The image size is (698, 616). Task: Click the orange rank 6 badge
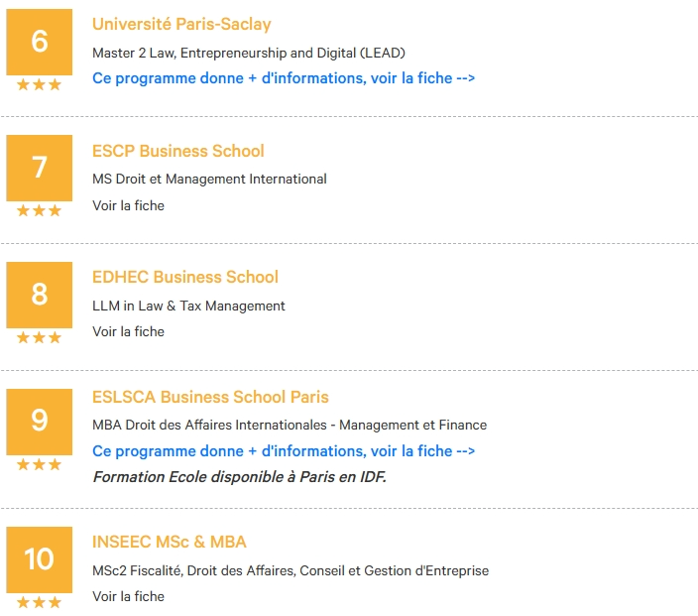pyautogui.click(x=40, y=42)
